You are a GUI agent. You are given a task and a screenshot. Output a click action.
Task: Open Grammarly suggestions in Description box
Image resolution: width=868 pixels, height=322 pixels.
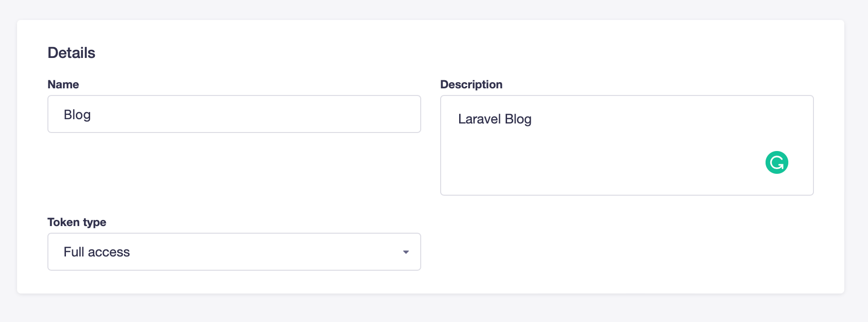776,162
